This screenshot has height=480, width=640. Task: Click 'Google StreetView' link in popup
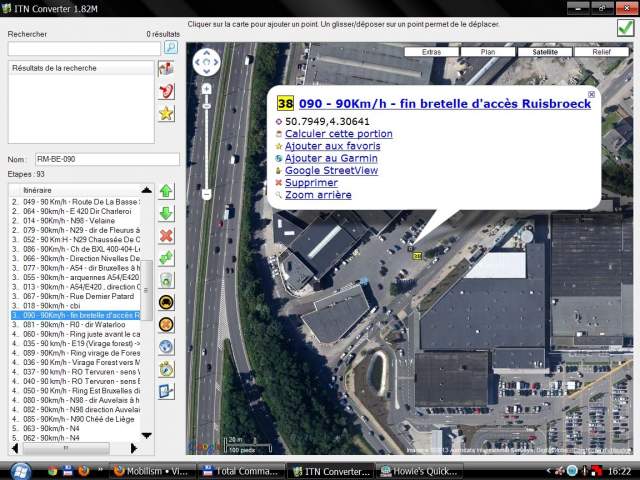click(x=331, y=171)
